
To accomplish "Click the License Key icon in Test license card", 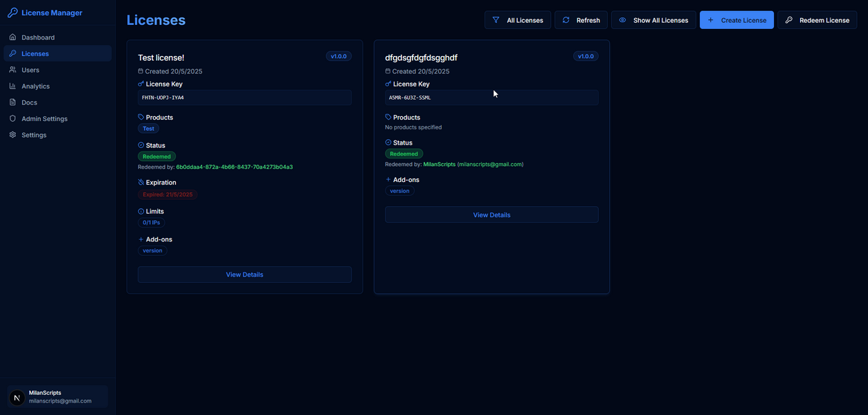I will tap(141, 84).
